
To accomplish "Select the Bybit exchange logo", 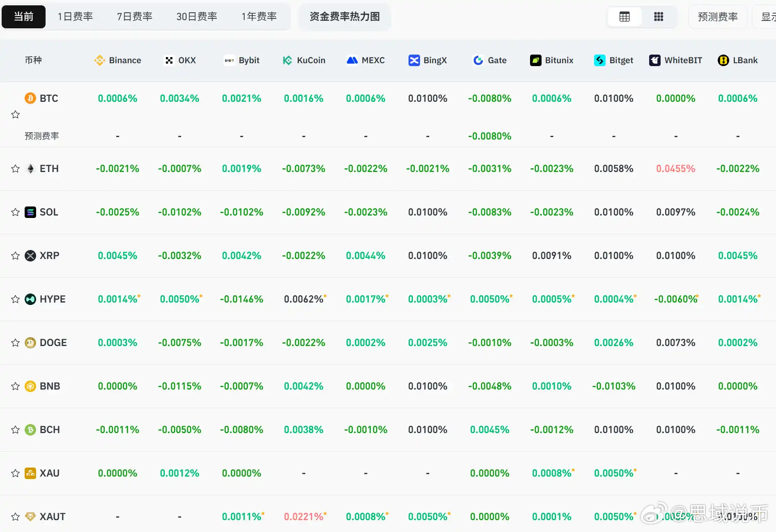I will pyautogui.click(x=229, y=60).
